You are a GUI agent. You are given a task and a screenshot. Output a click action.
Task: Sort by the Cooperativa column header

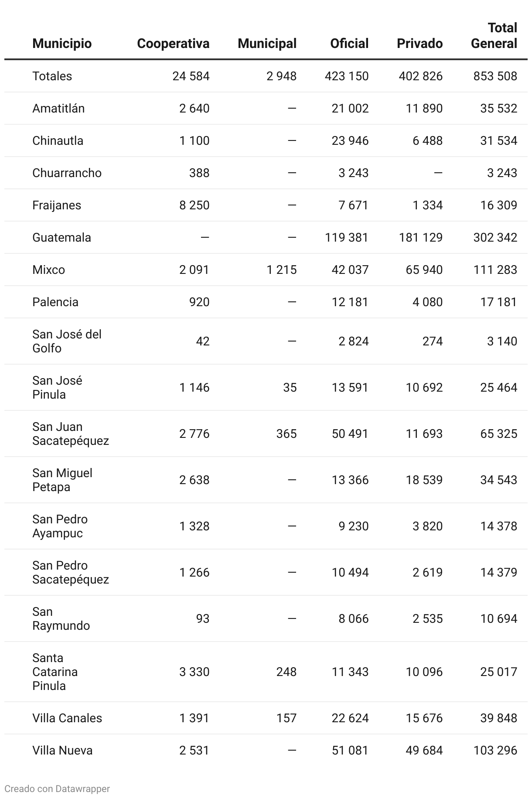(173, 44)
